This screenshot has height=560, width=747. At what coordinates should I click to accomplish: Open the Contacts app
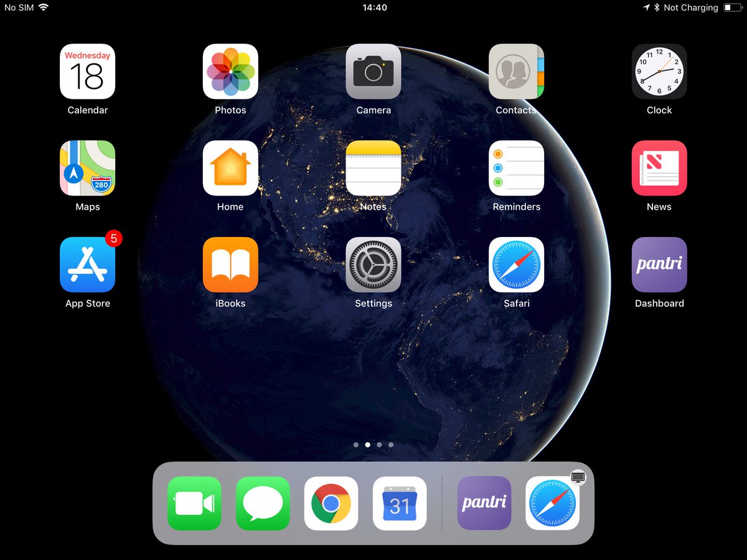tap(517, 72)
